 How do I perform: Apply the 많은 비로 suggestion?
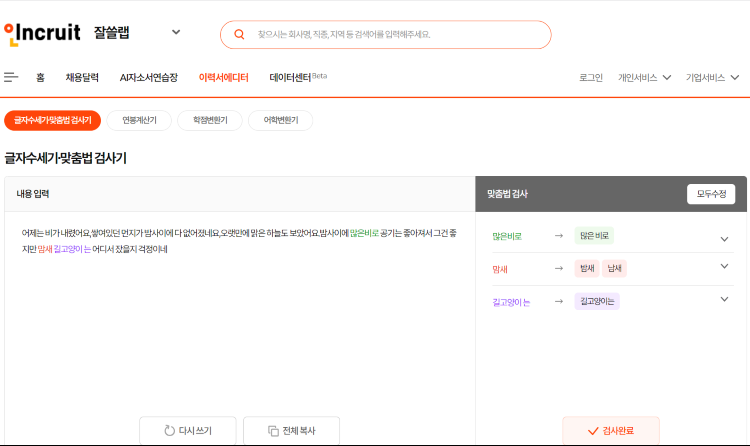tap(594, 236)
